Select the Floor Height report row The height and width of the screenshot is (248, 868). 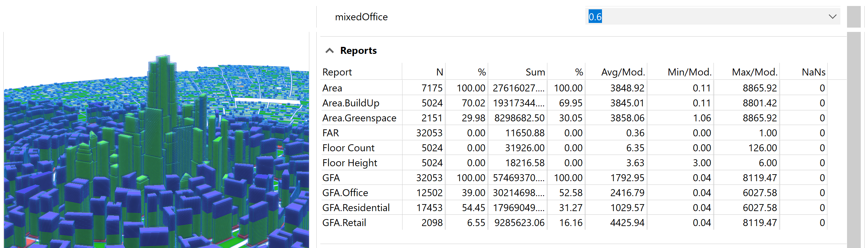point(574,163)
